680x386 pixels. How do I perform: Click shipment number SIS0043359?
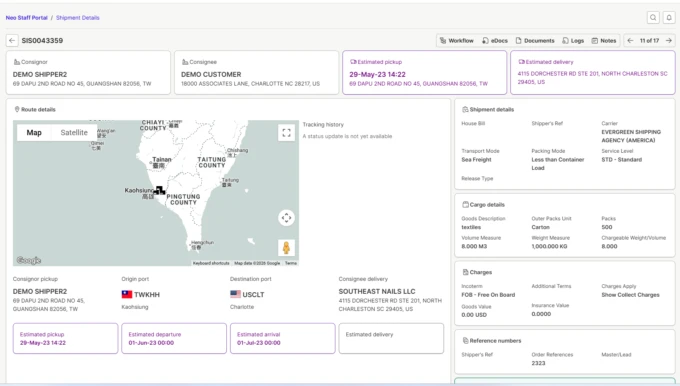(x=42, y=40)
